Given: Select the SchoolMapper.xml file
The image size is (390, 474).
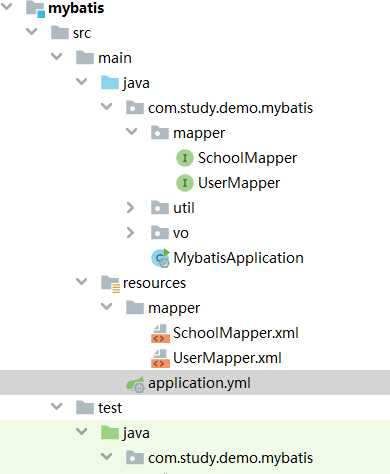Looking at the screenshot, I should [x=235, y=333].
